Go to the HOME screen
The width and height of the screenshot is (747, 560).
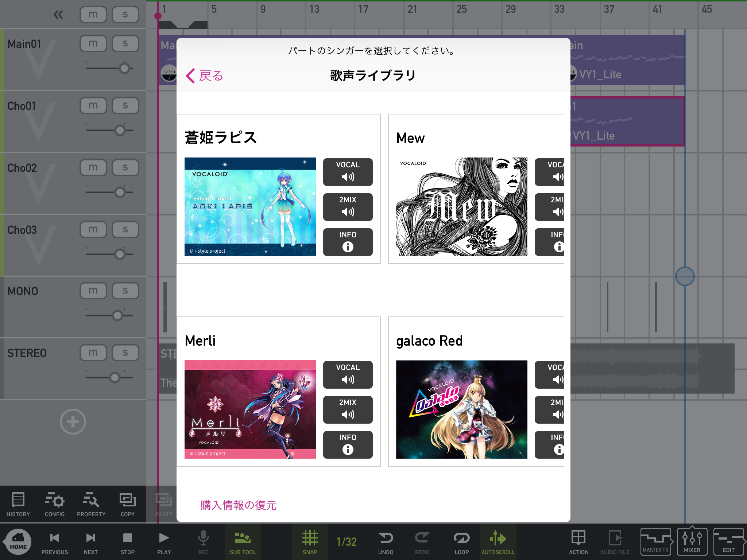[18, 542]
